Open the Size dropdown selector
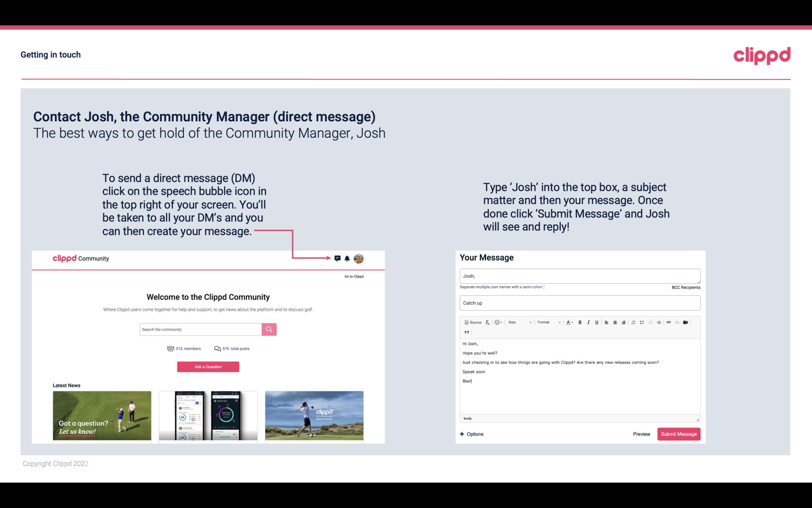This screenshot has width=812, height=508. click(518, 322)
